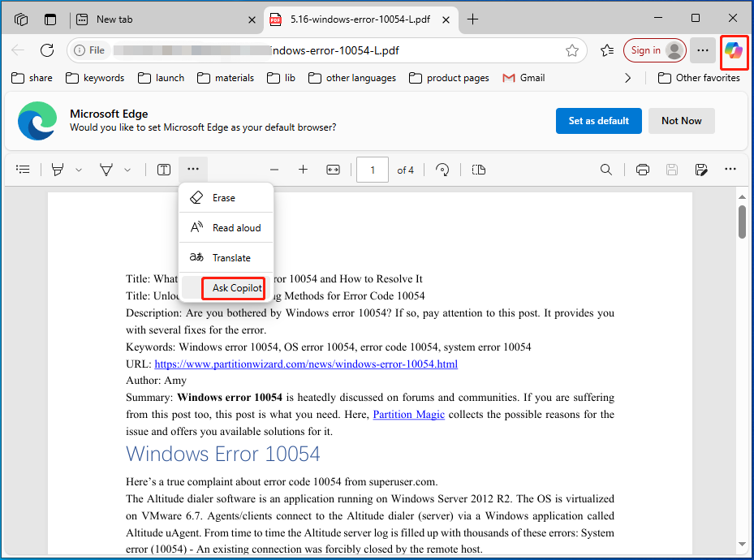The width and height of the screenshot is (754, 560).
Task: Open a new tab with plus
Action: 472,19
